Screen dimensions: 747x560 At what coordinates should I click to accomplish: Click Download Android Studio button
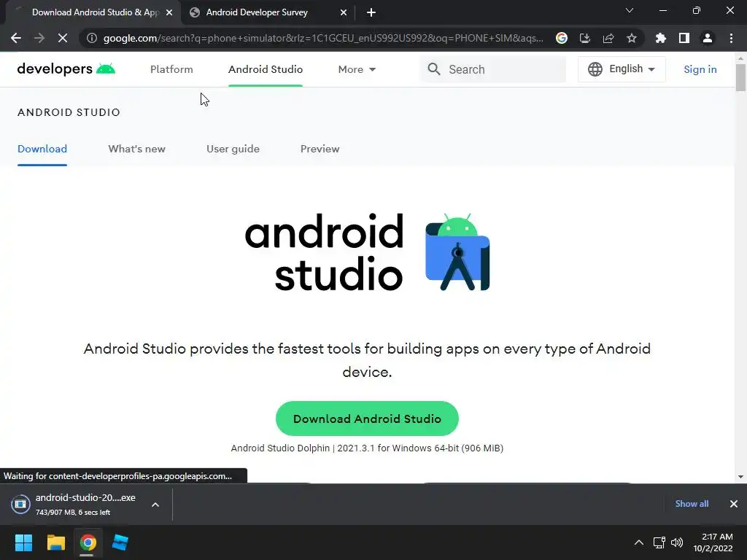coord(367,419)
